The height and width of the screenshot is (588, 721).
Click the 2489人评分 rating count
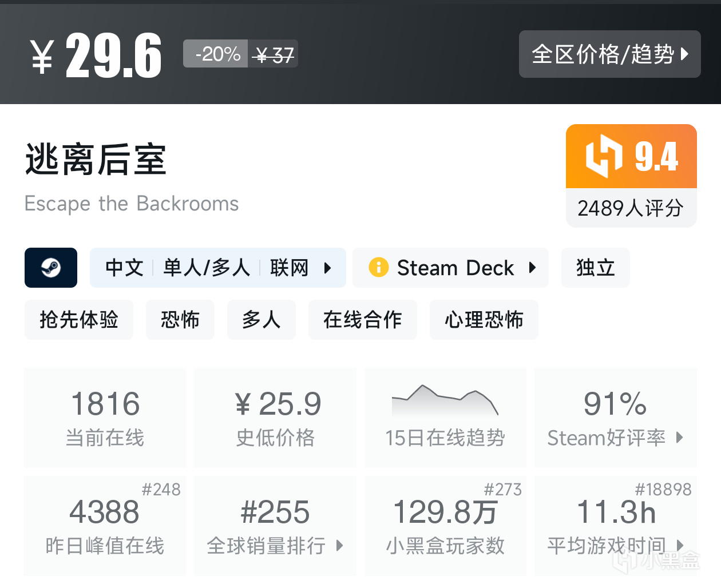pyautogui.click(x=631, y=208)
